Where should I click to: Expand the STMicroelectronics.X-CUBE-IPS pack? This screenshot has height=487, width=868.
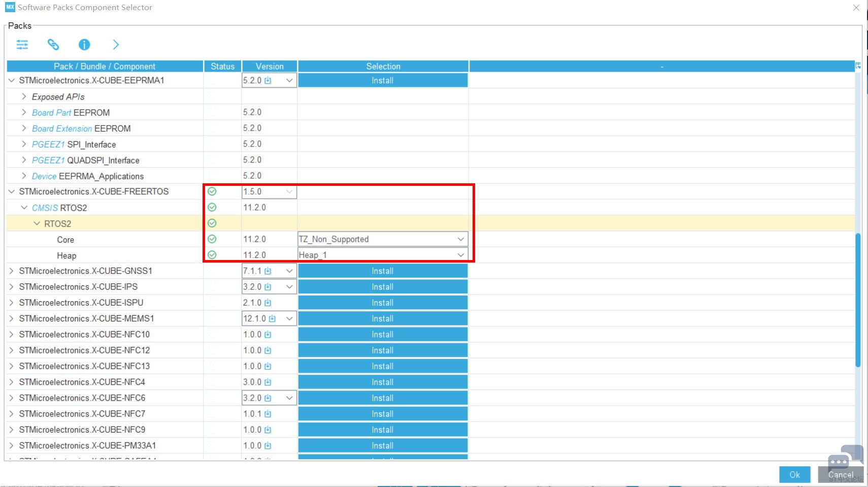coord(11,287)
